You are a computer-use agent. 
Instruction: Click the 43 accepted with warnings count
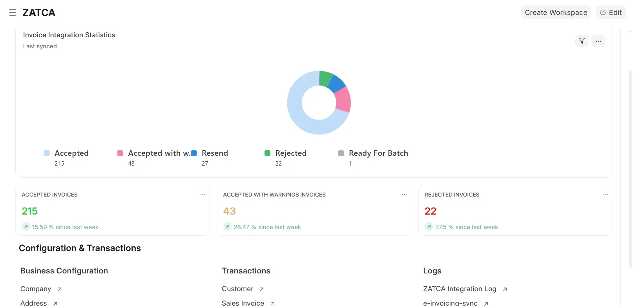click(229, 211)
